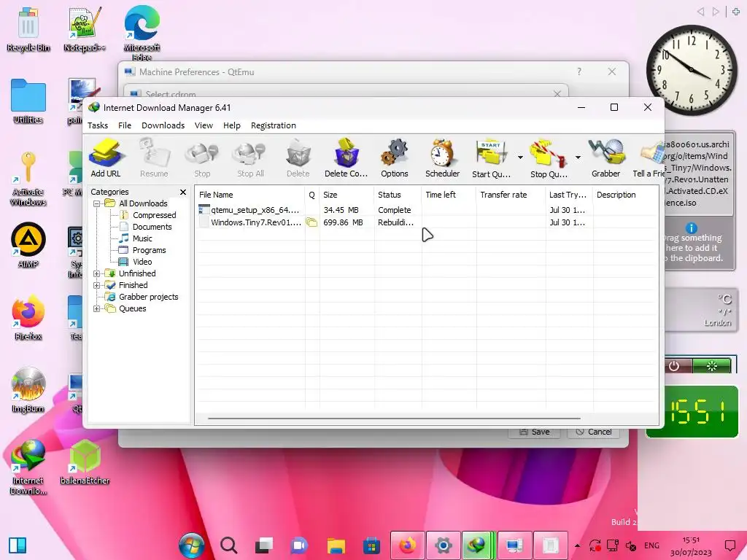The image size is (747, 560).
Task: Open the Help menu
Action: pos(232,125)
